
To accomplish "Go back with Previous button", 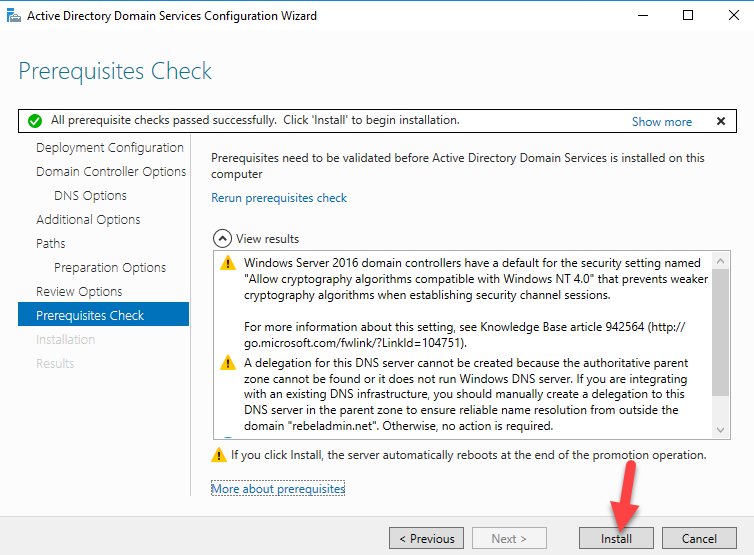I will (x=427, y=538).
